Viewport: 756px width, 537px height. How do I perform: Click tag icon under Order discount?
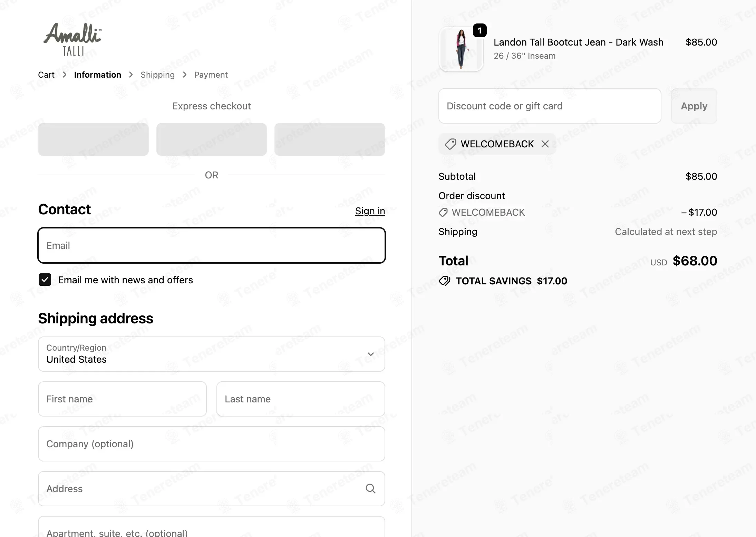tap(443, 212)
